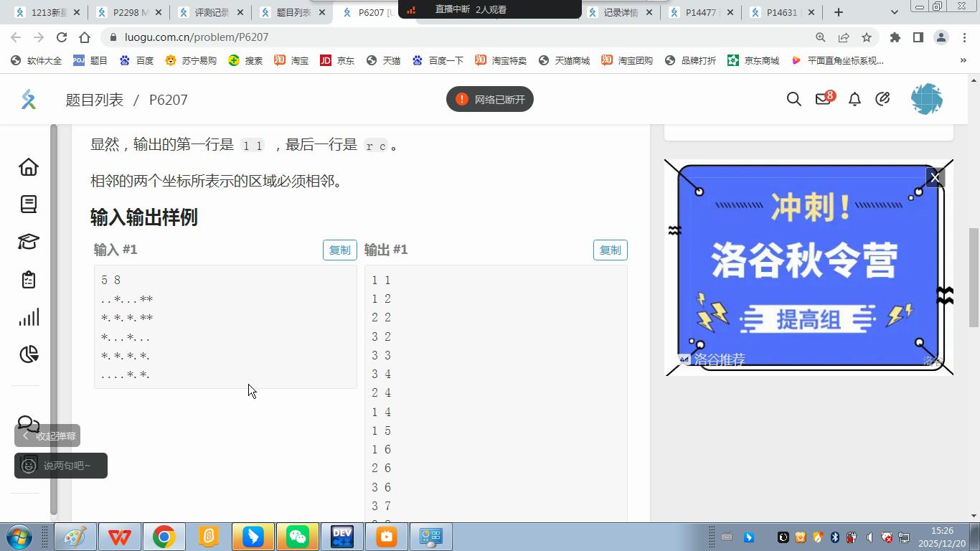The image size is (980, 551).
Task: Open Luogu search magnifier icon
Action: point(793,100)
